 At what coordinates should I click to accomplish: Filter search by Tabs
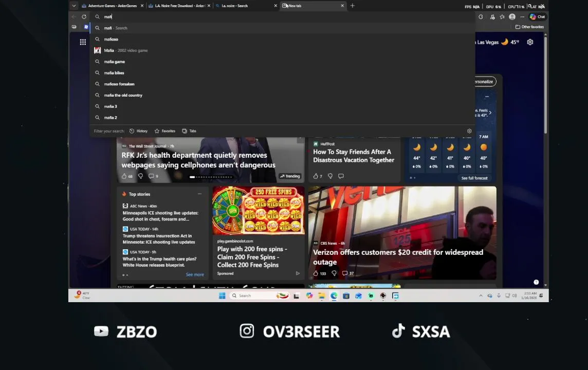[189, 131]
